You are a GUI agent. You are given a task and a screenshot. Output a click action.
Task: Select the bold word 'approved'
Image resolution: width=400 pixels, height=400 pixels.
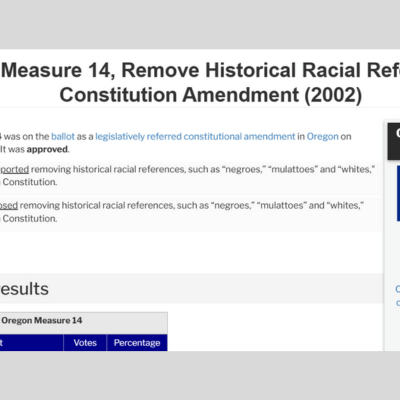click(x=47, y=149)
